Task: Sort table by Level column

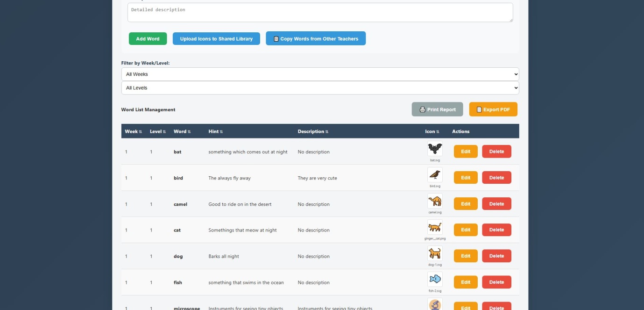Action: point(157,131)
